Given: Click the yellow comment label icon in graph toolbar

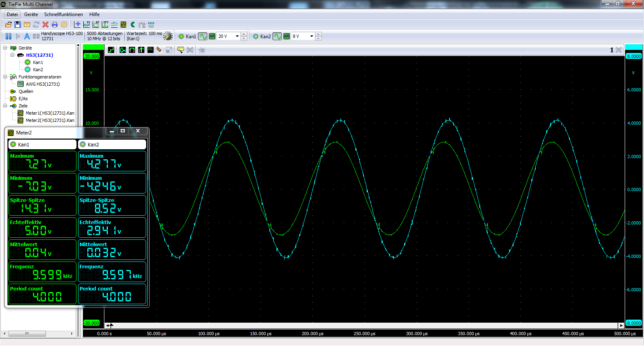Looking at the screenshot, I should click(x=181, y=50).
